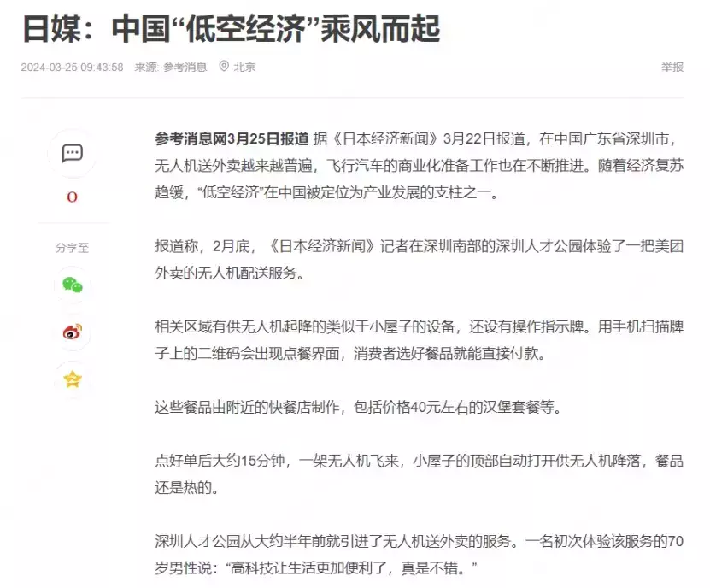Click the publish timestamp 2024-03-25 09:43:58

pos(72,67)
